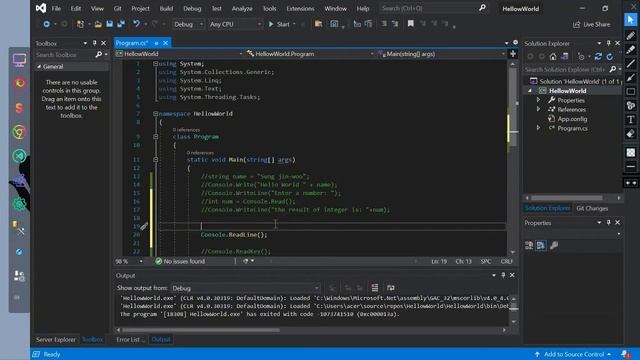This screenshot has height=360, width=640.
Task: Click the search icon in title bar
Action: coord(482,8)
